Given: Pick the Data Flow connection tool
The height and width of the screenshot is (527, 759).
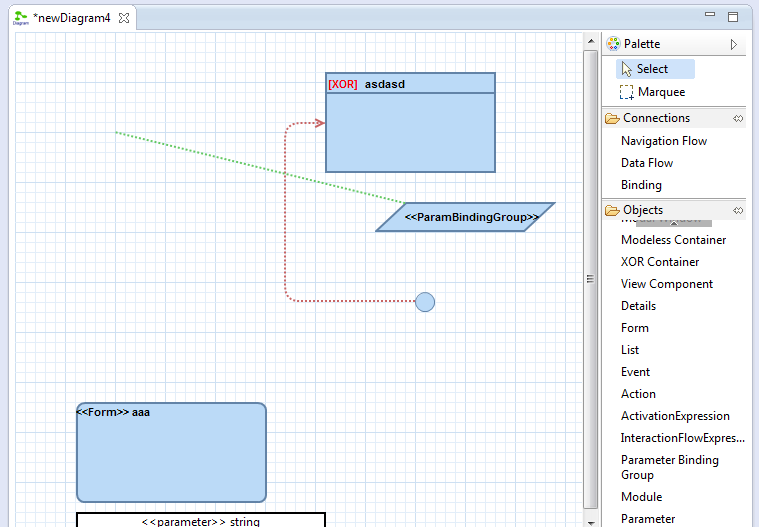Looking at the screenshot, I should pyautogui.click(x=647, y=163).
